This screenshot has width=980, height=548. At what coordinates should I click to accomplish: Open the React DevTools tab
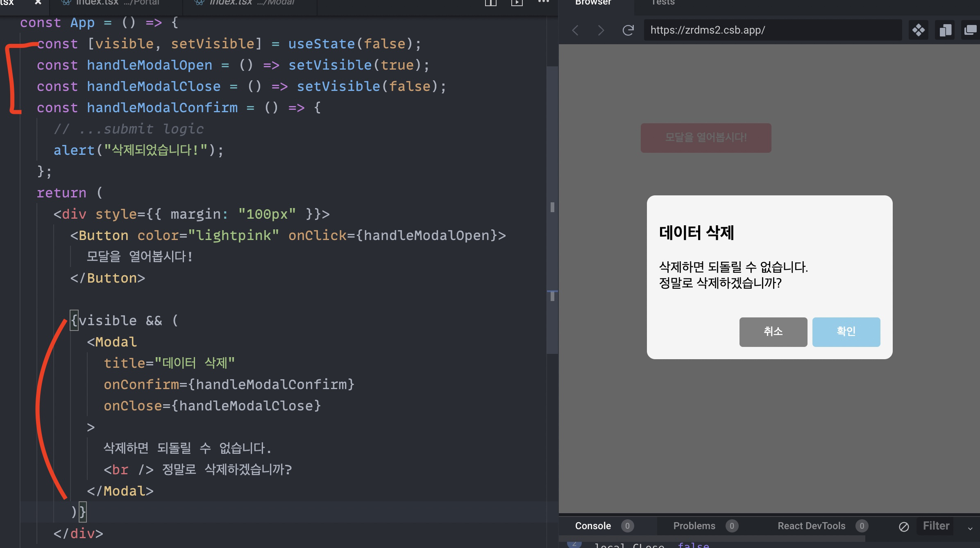point(811,526)
